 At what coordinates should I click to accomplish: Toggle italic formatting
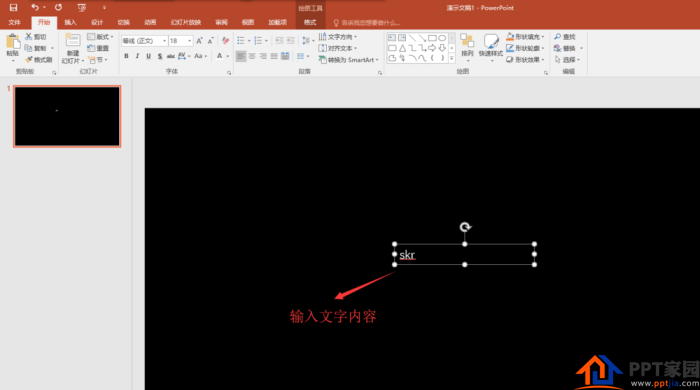coord(137,56)
